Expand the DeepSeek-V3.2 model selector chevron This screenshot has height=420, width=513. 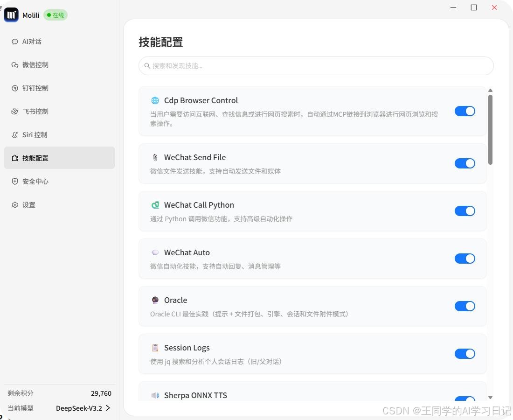point(108,408)
